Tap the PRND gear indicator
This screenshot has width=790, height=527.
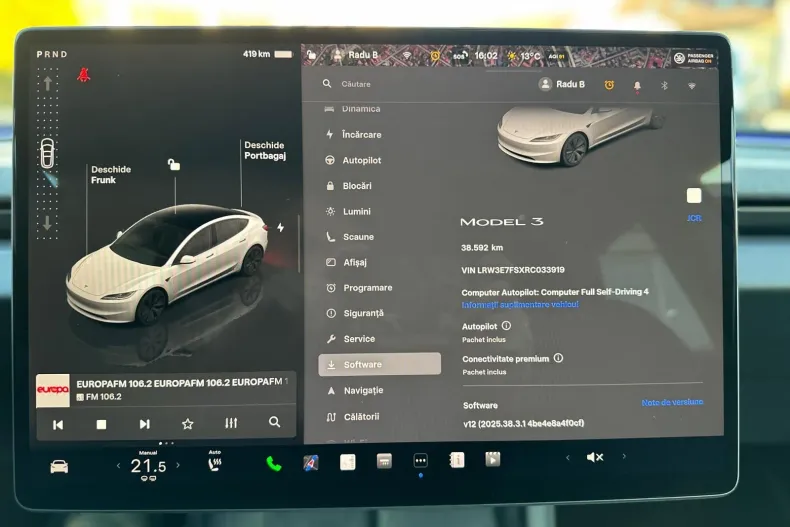click(52, 54)
